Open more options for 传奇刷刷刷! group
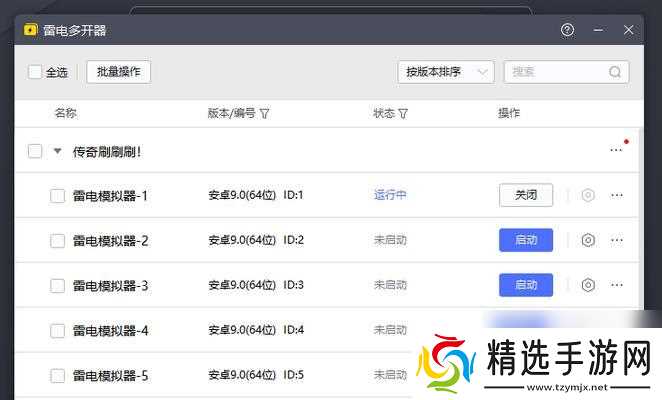 [x=616, y=150]
